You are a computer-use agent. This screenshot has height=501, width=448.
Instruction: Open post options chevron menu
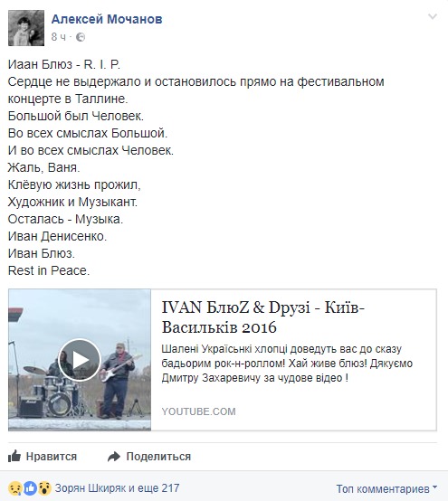[x=433, y=17]
